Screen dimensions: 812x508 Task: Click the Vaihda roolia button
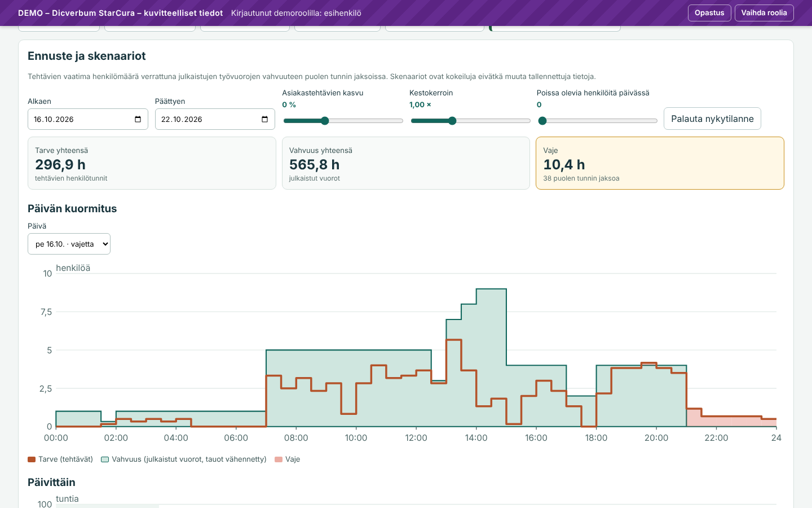tap(764, 13)
